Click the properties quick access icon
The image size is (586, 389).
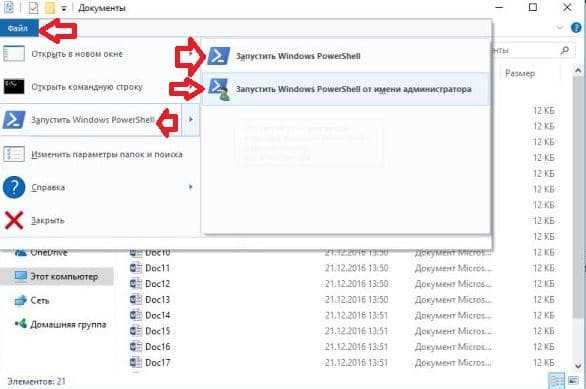coord(34,7)
